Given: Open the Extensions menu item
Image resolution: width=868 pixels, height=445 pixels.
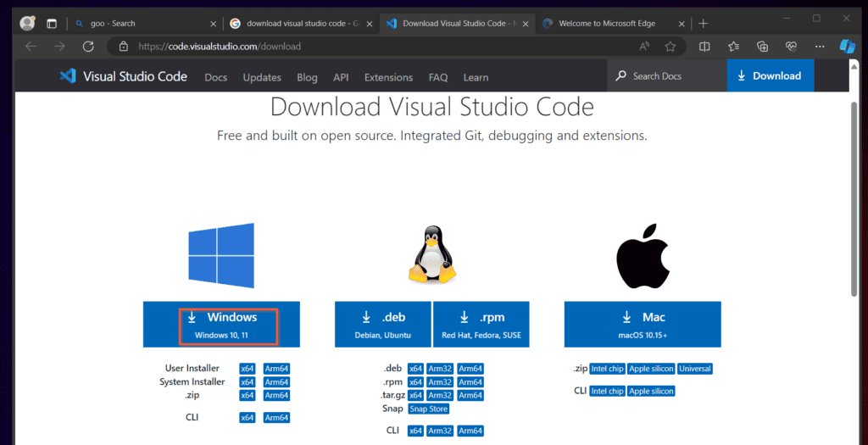Looking at the screenshot, I should click(x=388, y=77).
